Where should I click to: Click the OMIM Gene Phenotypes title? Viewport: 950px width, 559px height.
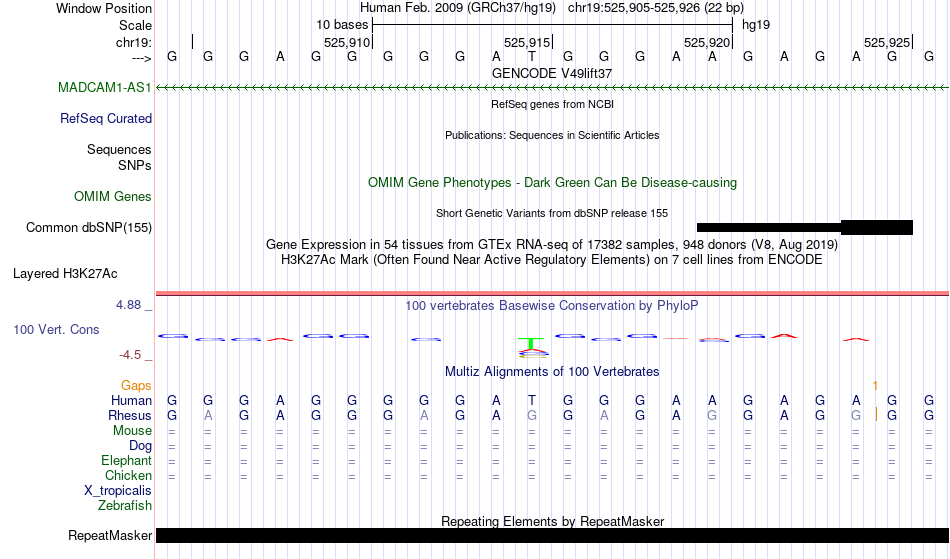552,182
